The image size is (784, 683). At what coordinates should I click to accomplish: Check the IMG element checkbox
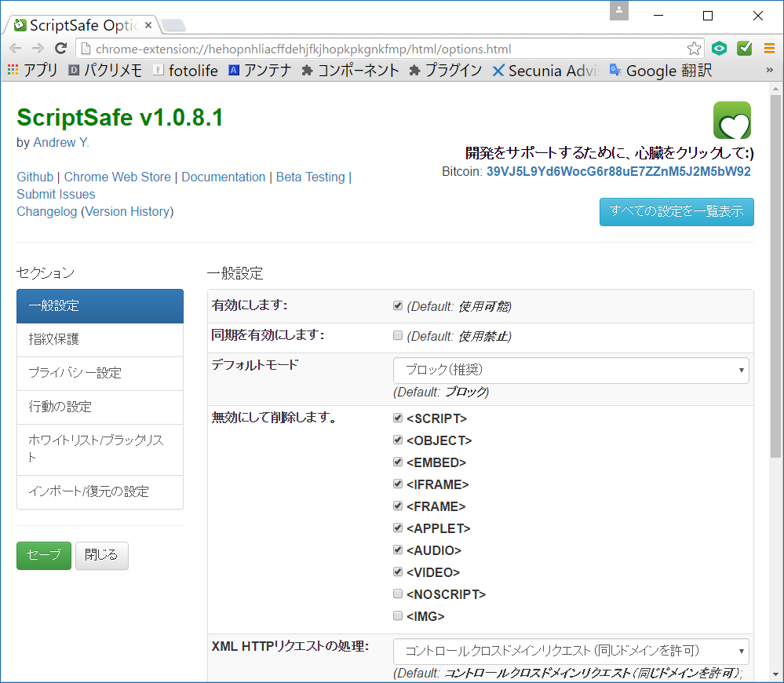click(x=398, y=615)
